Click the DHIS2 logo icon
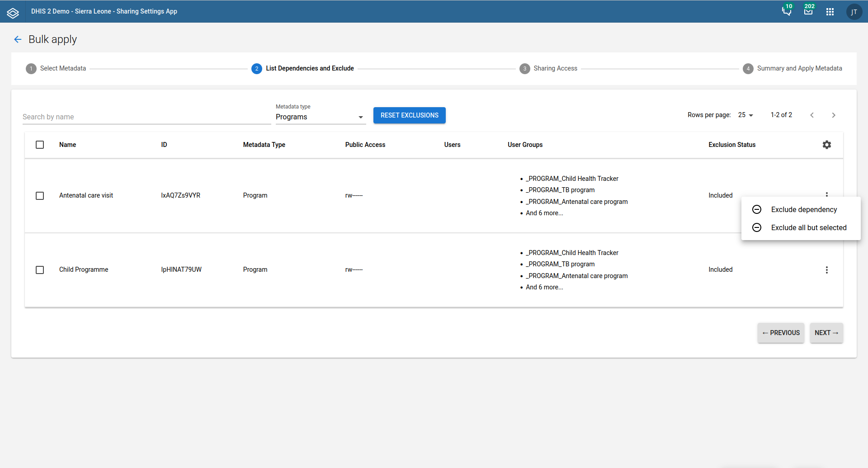The width and height of the screenshot is (868, 468). [x=13, y=12]
